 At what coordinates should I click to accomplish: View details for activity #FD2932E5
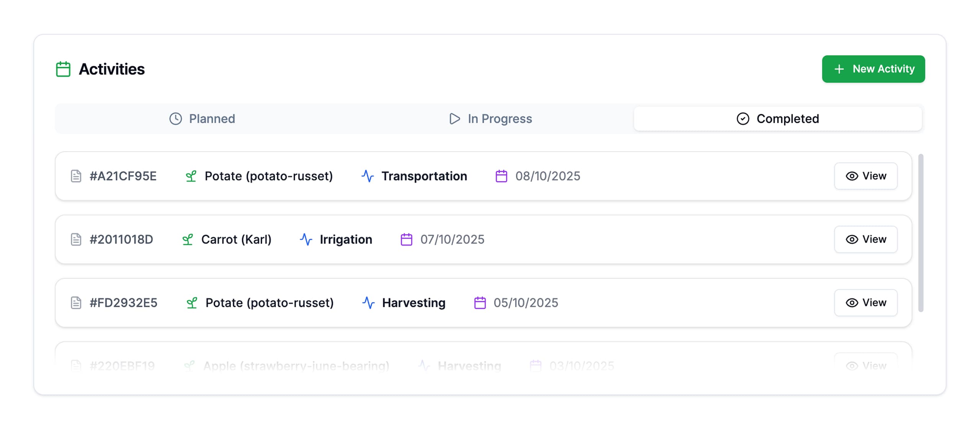click(866, 302)
